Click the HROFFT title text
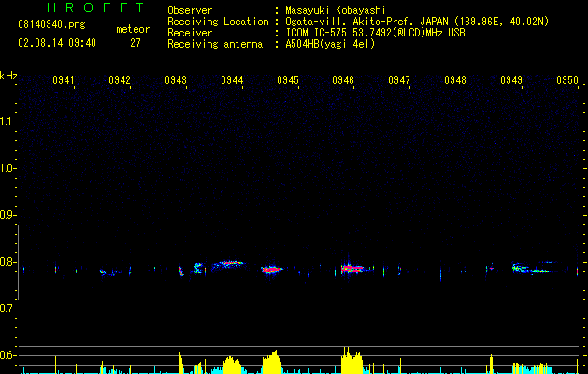The image size is (588, 374). coord(95,7)
